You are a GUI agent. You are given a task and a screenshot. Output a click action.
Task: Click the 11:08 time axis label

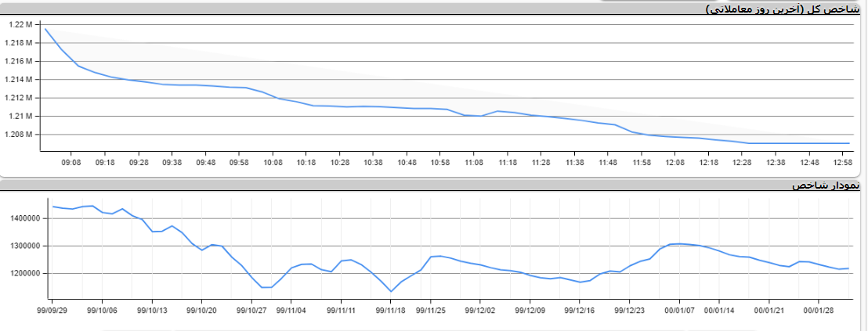point(474,162)
